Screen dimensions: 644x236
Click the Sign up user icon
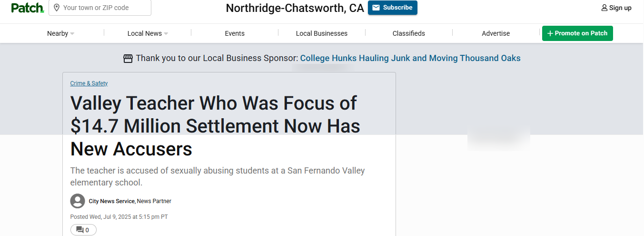click(604, 8)
